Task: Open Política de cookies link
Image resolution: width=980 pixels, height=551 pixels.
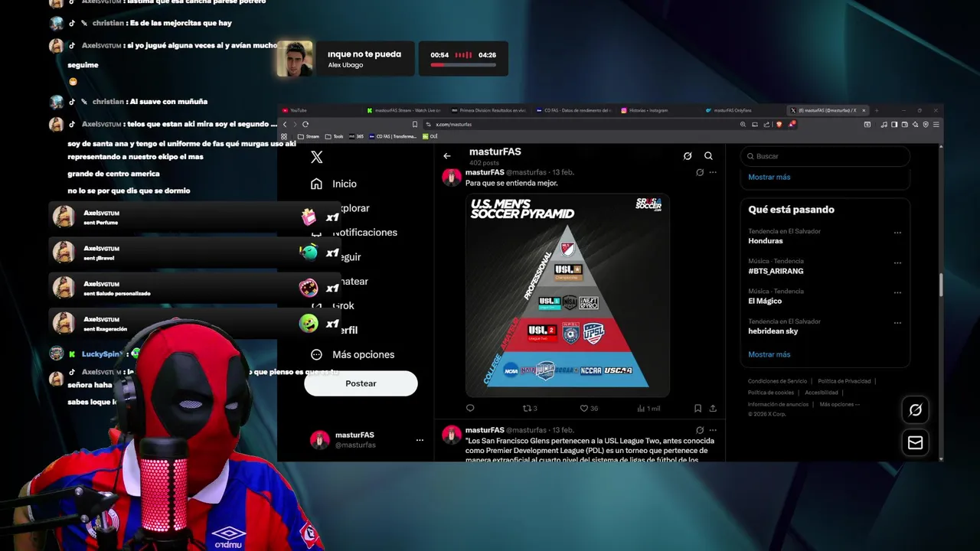Action: click(x=771, y=393)
